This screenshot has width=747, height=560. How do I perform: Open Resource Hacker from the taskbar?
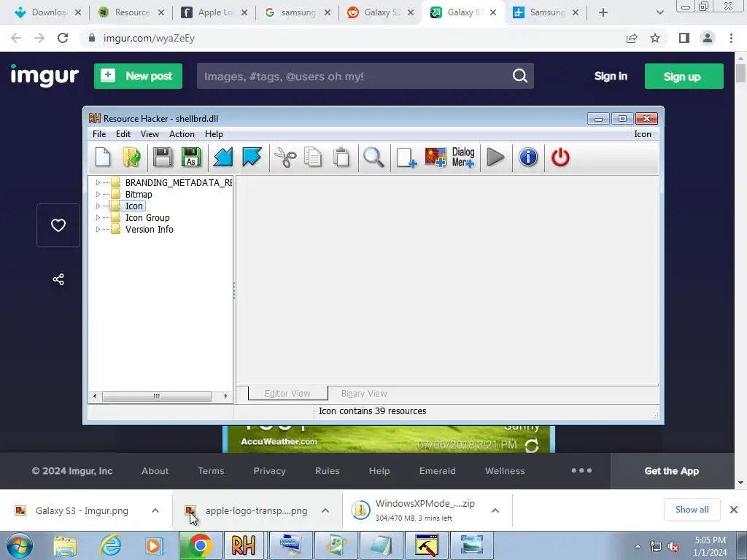244,545
